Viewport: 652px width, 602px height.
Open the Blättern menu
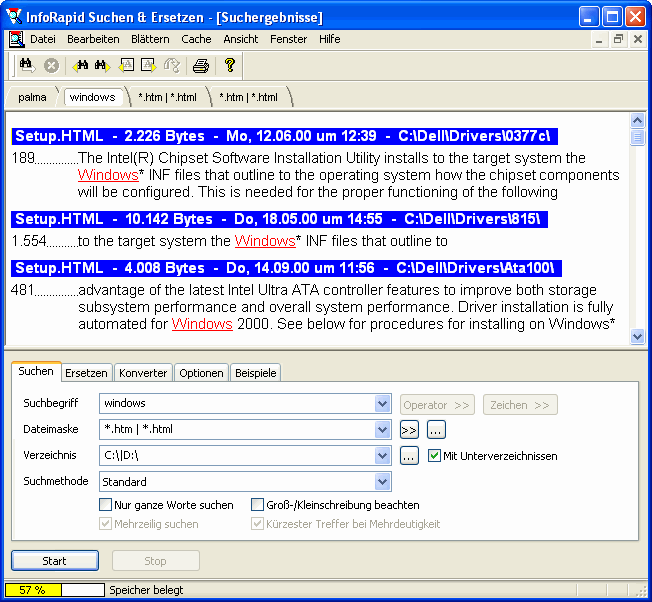pos(150,39)
